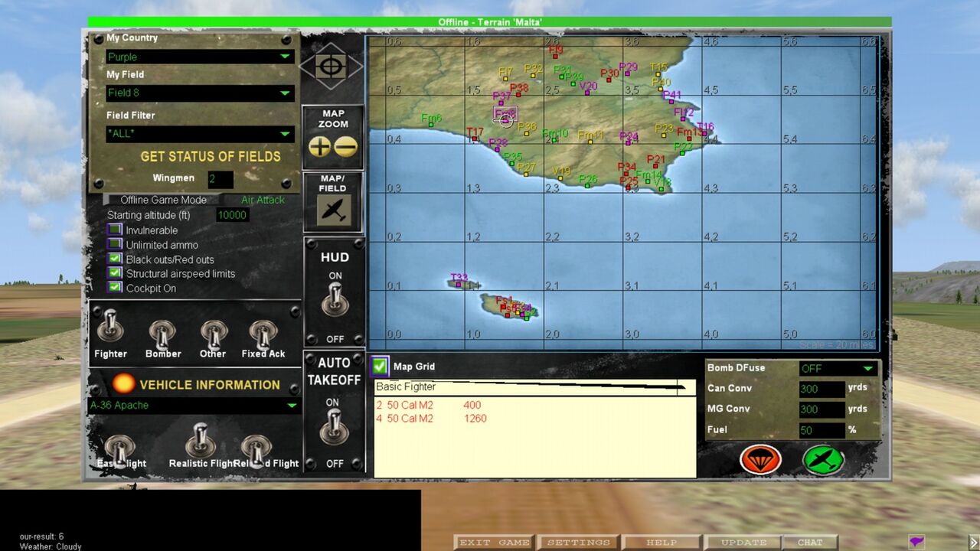Image resolution: width=980 pixels, height=551 pixels.
Task: Flip the HUD on/off switch
Action: [x=335, y=298]
